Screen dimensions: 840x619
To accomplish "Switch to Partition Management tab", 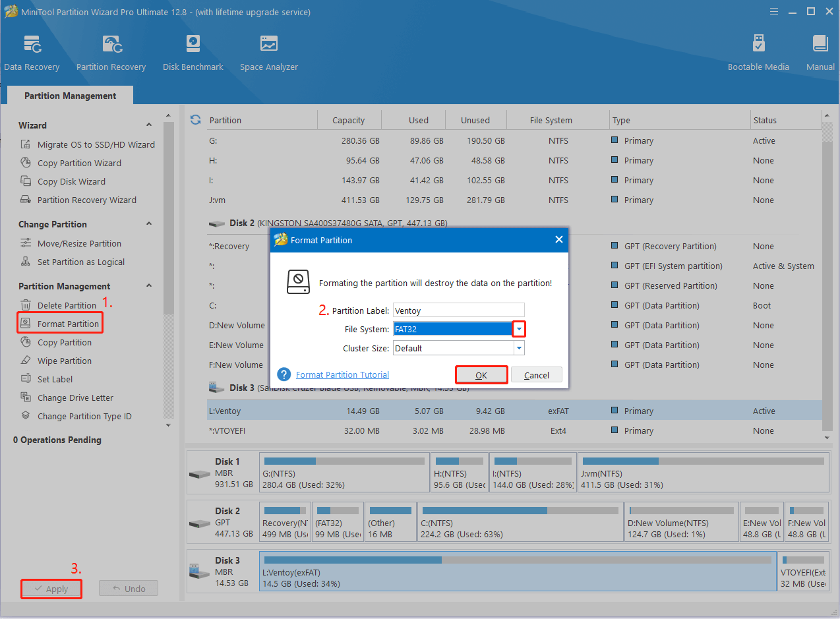I will (71, 96).
